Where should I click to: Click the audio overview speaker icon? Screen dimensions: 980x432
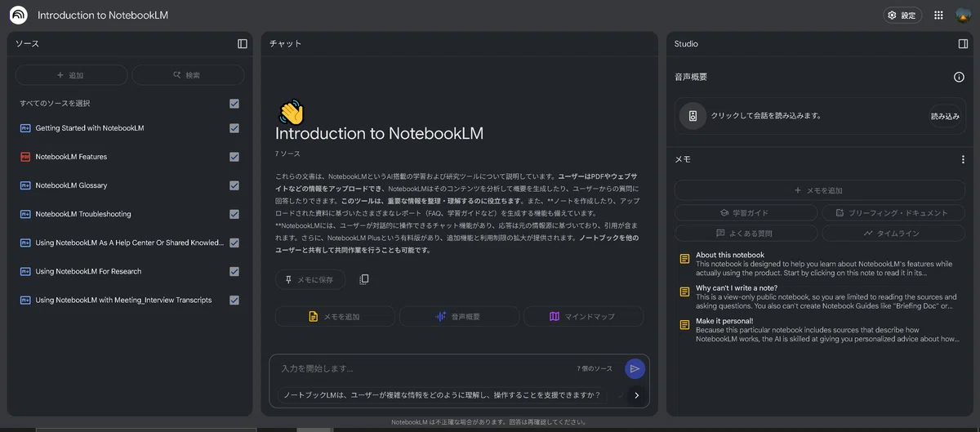click(x=693, y=116)
